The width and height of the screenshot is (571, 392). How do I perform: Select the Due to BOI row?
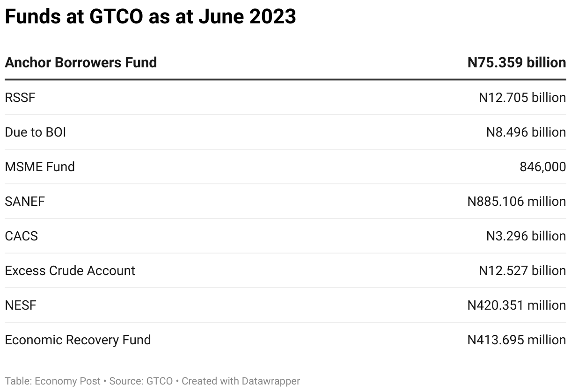coord(285,132)
